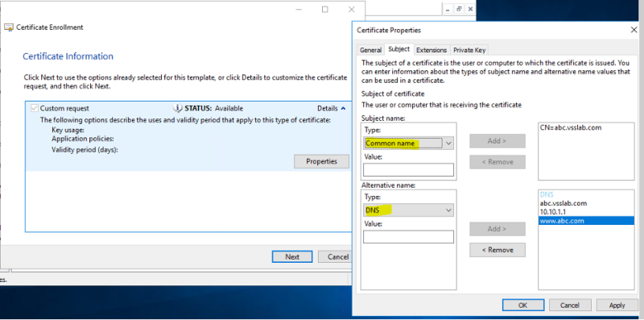The height and width of the screenshot is (320, 644).
Task: Close the Certificate Properties dialog
Action: tap(634, 30)
